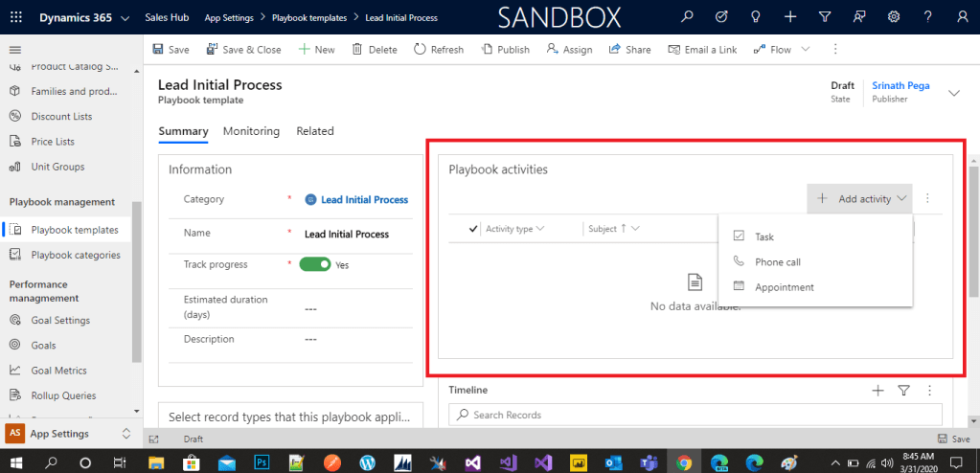This screenshot has height=473, width=980.
Task: Expand the header chevron beside Publisher
Action: click(x=953, y=93)
